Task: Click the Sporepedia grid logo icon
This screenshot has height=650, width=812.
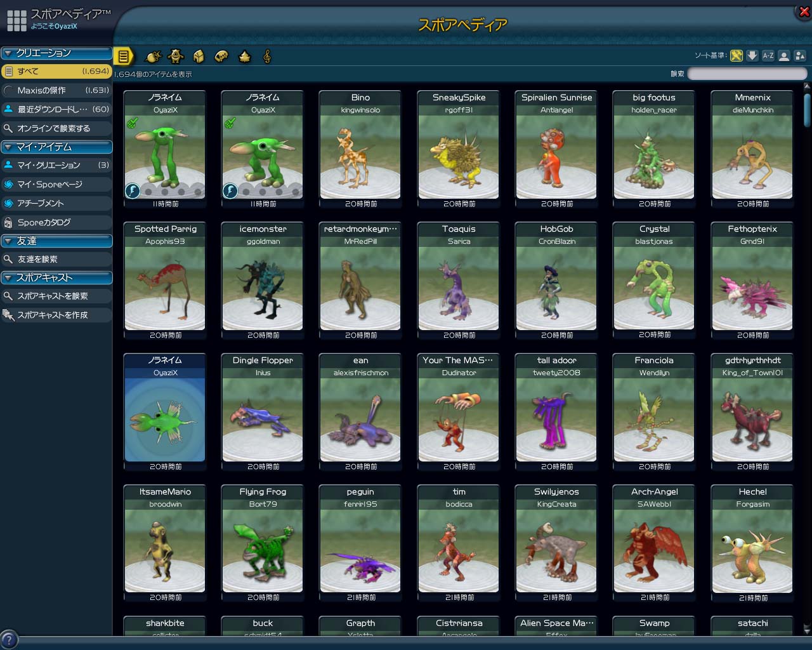Action: pos(16,20)
